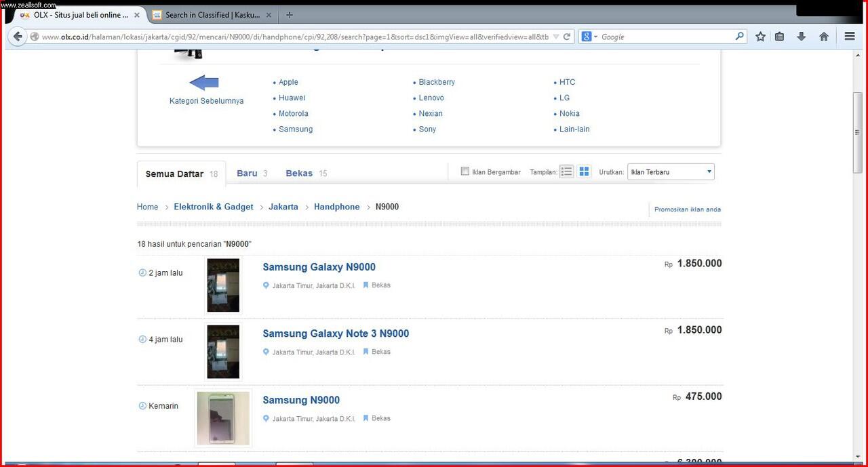Click the '4 jam lalu' timestamp
The width and height of the screenshot is (868, 467).
coord(165,340)
